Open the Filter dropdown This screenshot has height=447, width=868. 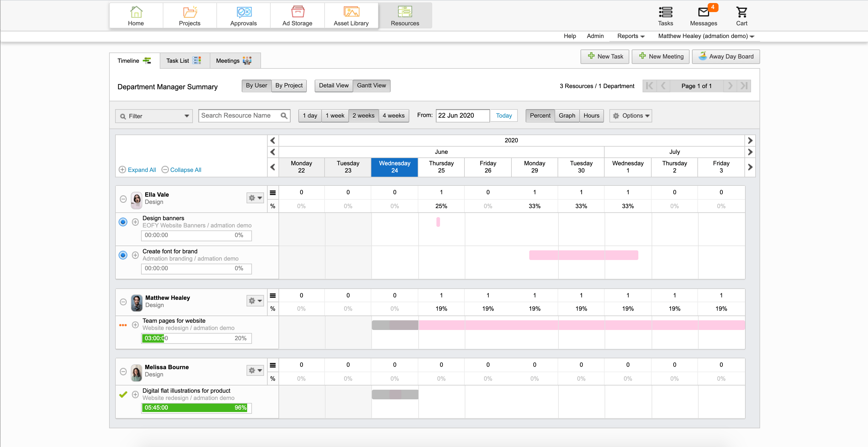click(x=154, y=116)
